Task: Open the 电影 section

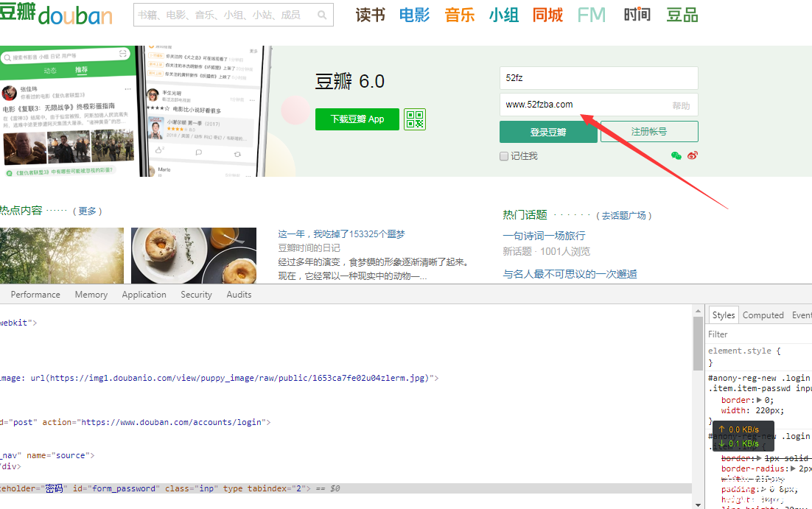Action: [x=414, y=15]
